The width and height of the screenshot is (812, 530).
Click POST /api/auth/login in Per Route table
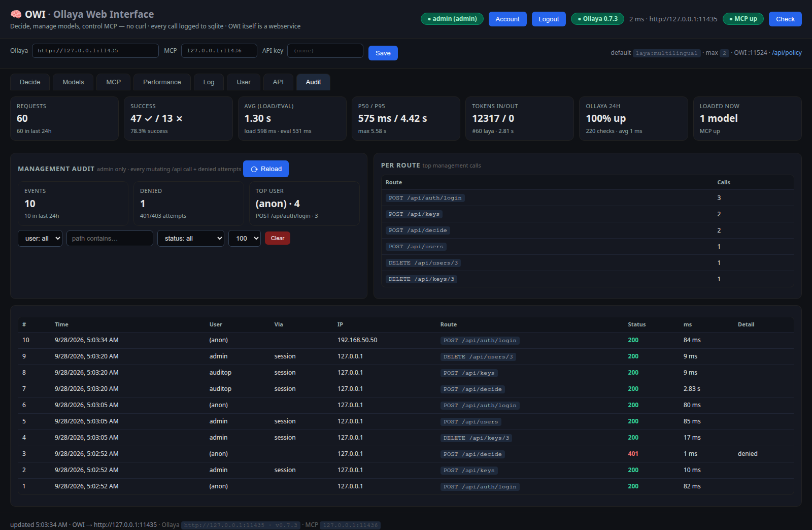click(x=425, y=198)
